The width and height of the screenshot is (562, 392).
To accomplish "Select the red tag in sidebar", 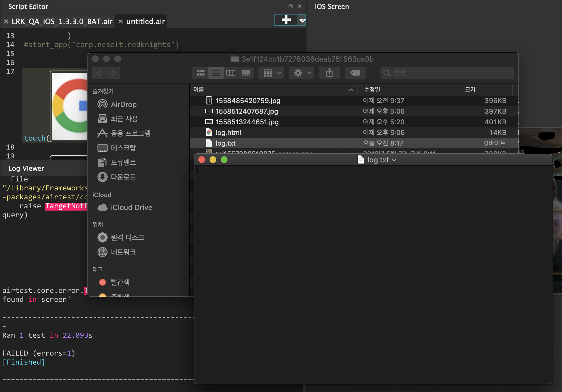I will pyautogui.click(x=120, y=282).
